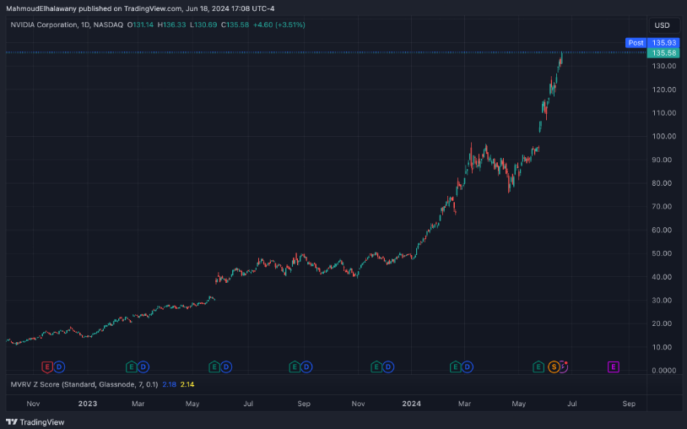Image resolution: width=687 pixels, height=429 pixels.
Task: Click the blue Post market price label
Action: click(635, 43)
